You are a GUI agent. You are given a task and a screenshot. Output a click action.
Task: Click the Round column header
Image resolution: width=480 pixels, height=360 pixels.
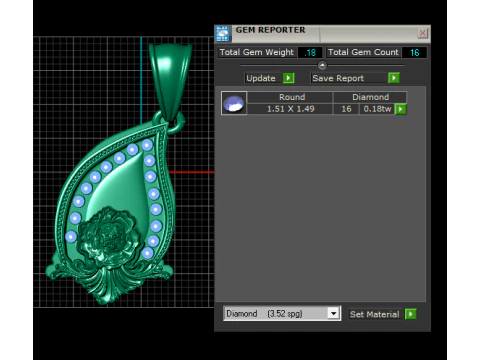point(290,97)
